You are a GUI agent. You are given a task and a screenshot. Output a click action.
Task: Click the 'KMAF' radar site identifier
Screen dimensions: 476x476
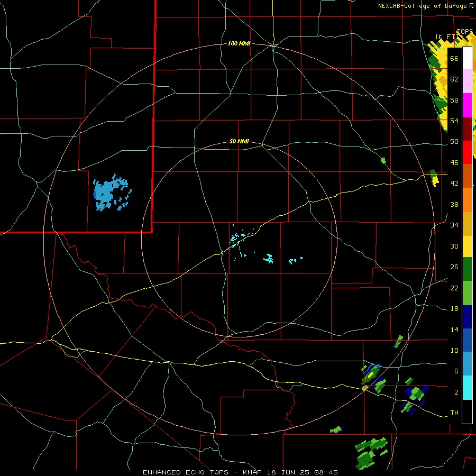click(252, 472)
